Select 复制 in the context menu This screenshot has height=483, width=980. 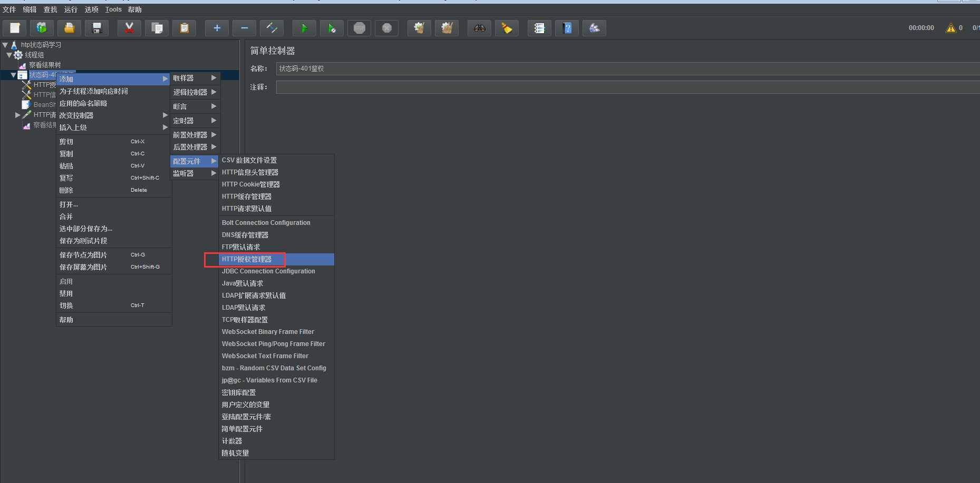click(114, 154)
